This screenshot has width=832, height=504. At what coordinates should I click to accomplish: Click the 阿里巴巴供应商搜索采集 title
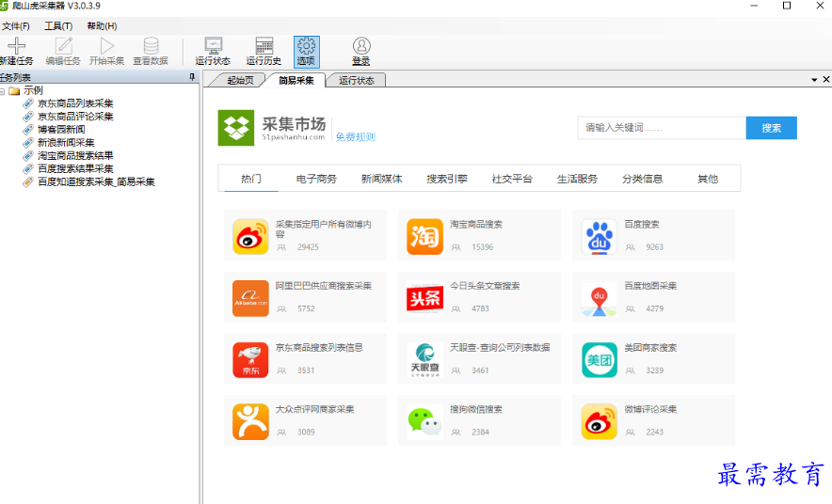pyautogui.click(x=324, y=286)
